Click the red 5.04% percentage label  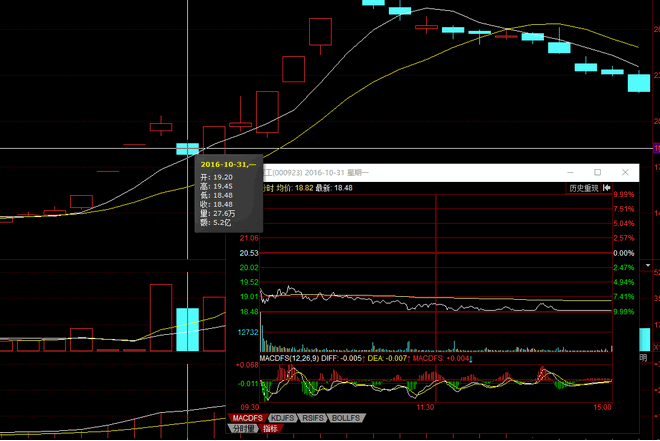[624, 223]
